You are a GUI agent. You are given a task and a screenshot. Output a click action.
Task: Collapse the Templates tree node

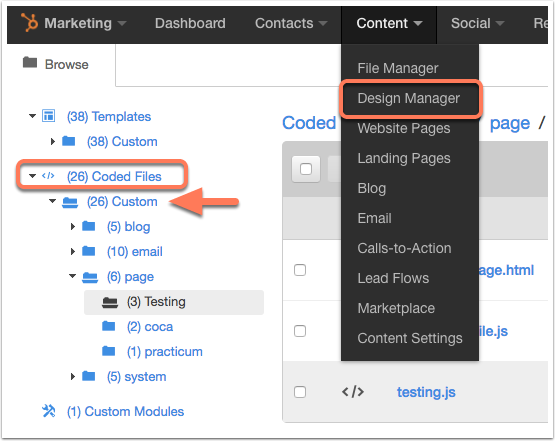pyautogui.click(x=32, y=116)
